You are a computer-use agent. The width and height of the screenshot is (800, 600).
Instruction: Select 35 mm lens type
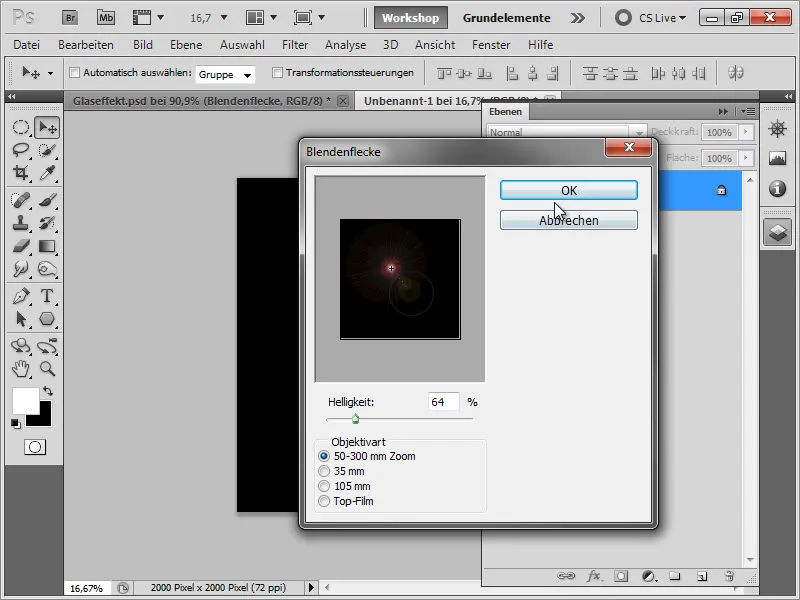[324, 471]
